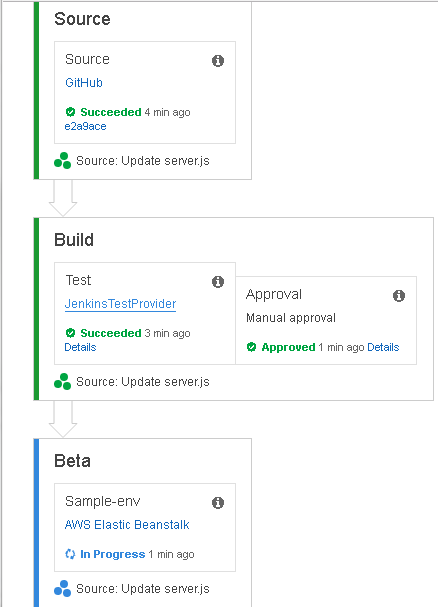This screenshot has width=438, height=607.
Task: Click the info icon on Source action
Action: coord(218,61)
